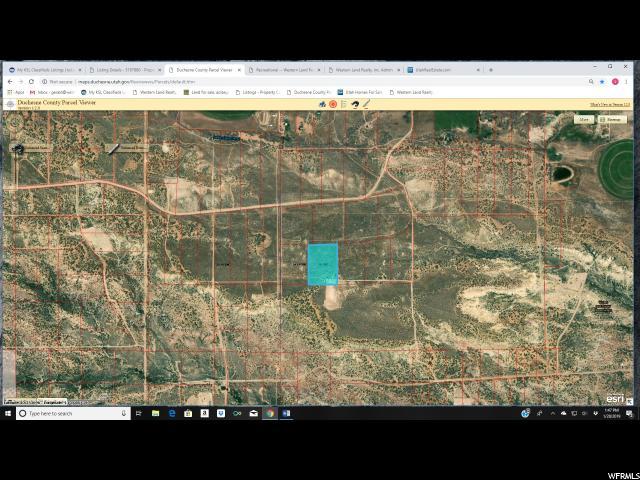Click the taskbar clock and date
640x480 pixels.
[x=612, y=413]
